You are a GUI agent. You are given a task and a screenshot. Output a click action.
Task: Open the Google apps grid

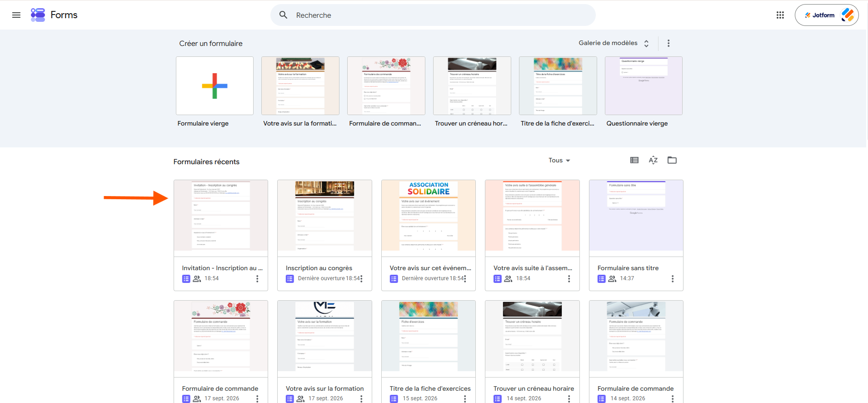point(780,15)
